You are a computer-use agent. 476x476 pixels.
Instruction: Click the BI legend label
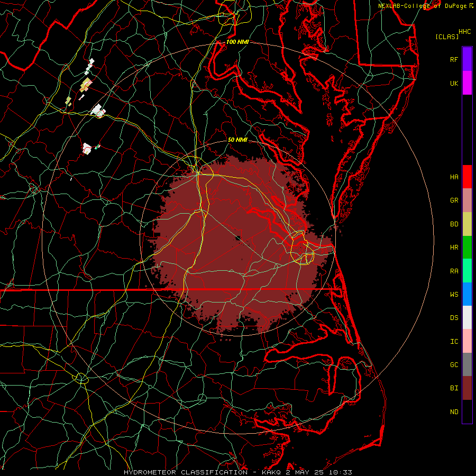(454, 388)
